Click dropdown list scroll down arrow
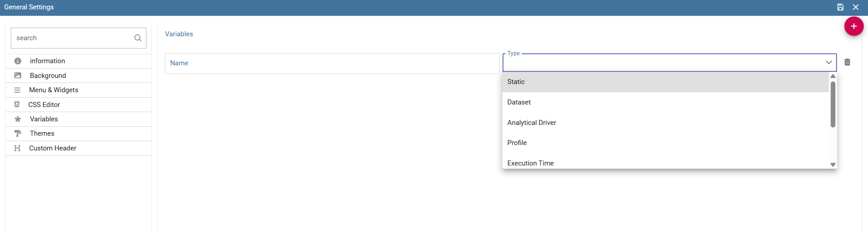Screen dimensions: 868x233 point(833,165)
